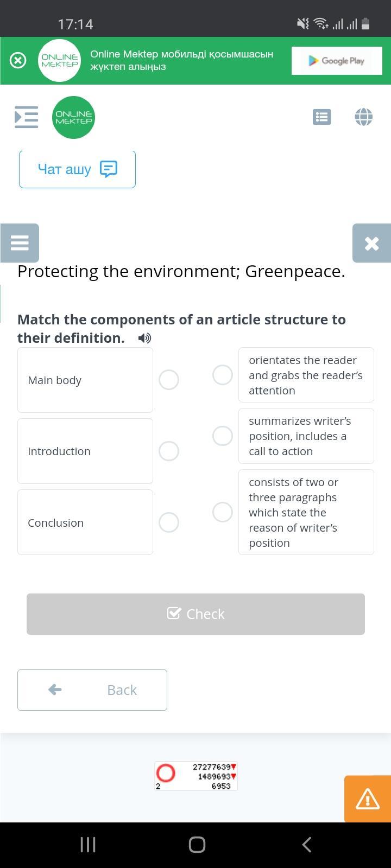This screenshot has width=391, height=868.
Task: Select the Main body radio circle
Action: click(x=169, y=380)
